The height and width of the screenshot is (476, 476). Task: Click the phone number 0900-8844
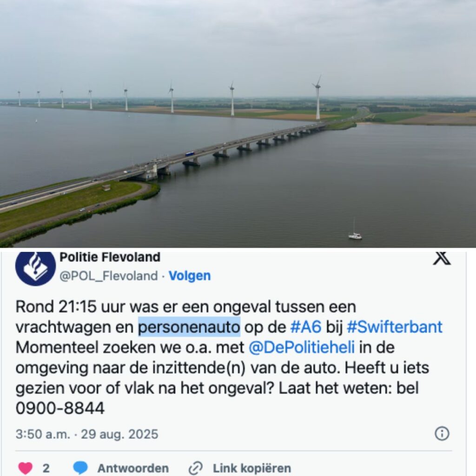pos(60,408)
